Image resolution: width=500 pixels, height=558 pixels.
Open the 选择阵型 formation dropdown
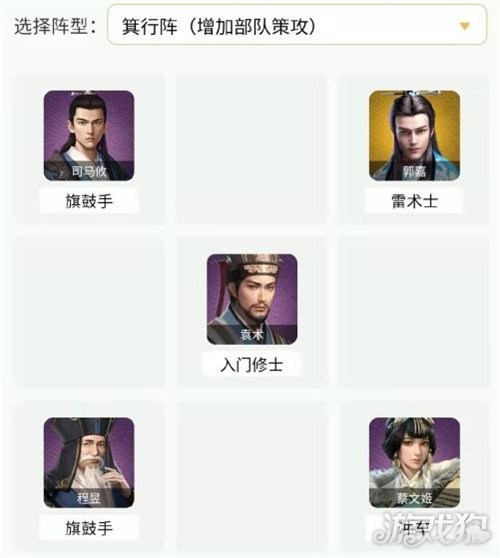click(297, 25)
